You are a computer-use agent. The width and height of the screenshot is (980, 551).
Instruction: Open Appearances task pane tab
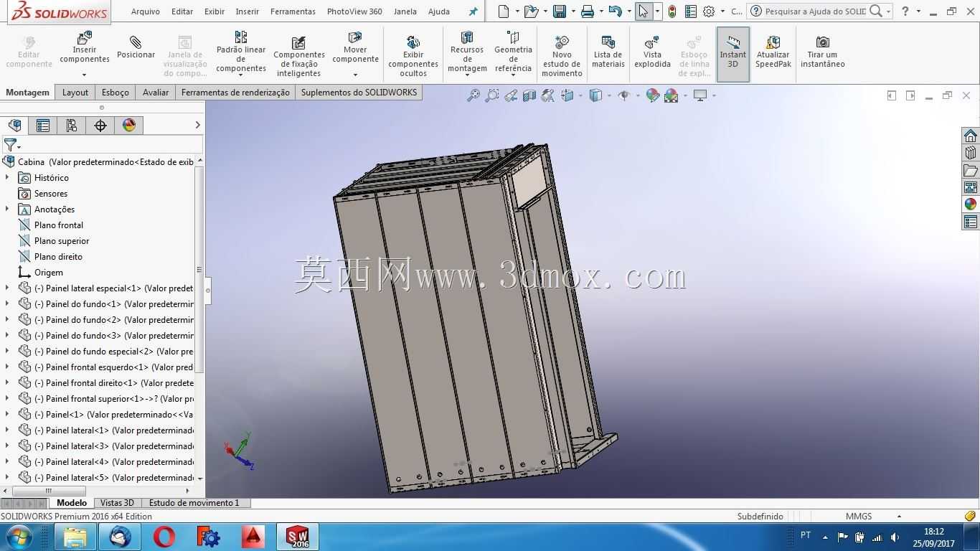(x=971, y=204)
